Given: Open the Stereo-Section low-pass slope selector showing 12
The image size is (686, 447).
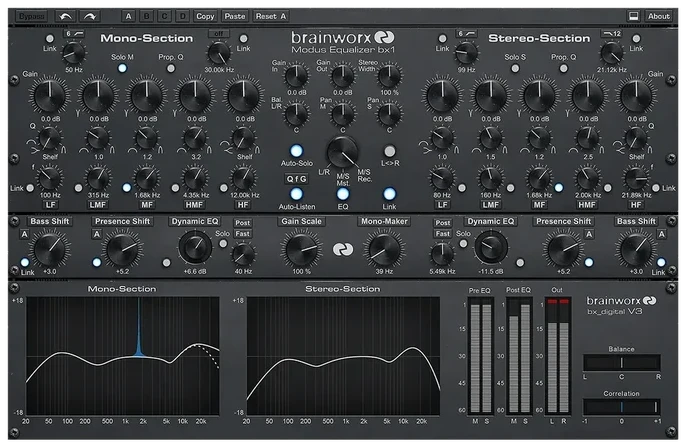Looking at the screenshot, I should point(612,34).
